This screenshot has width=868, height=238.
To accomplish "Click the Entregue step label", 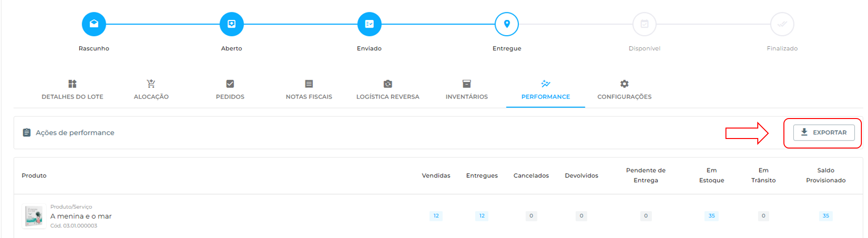I will (507, 49).
